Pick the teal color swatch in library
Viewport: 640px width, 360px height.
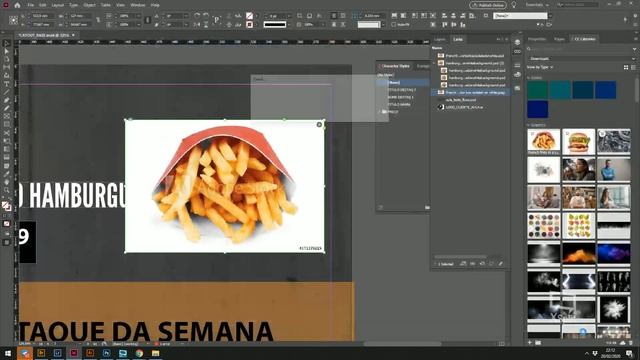560,90
